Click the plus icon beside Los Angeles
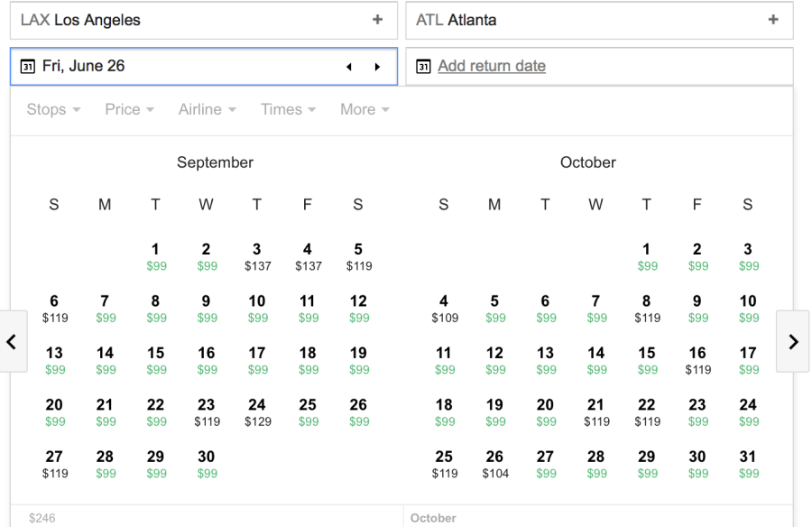 (377, 20)
